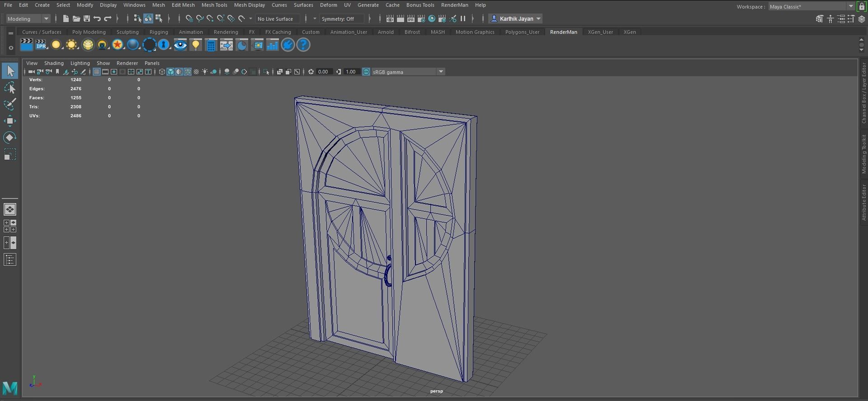Viewport: 868px width, 401px height.
Task: Undo the last action
Action: (x=97, y=19)
